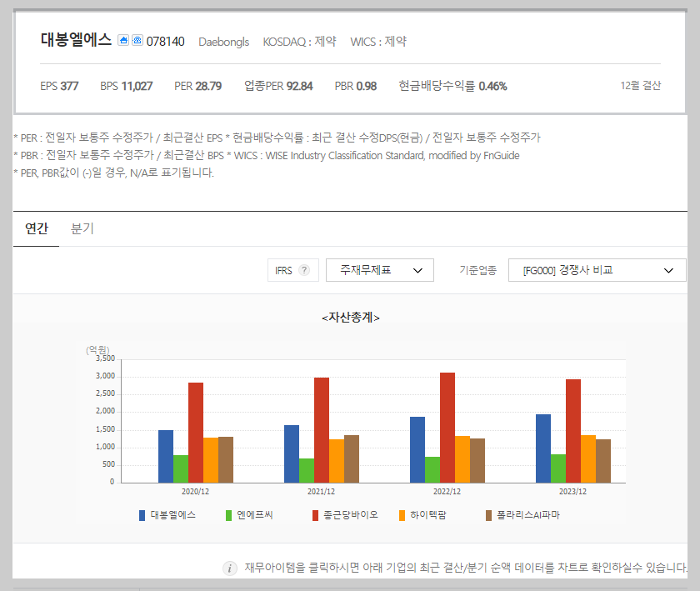Click the brown 폴라리스AI파마 bar for 2023/12
Viewport: 700px width, 591px height.
[x=603, y=461]
